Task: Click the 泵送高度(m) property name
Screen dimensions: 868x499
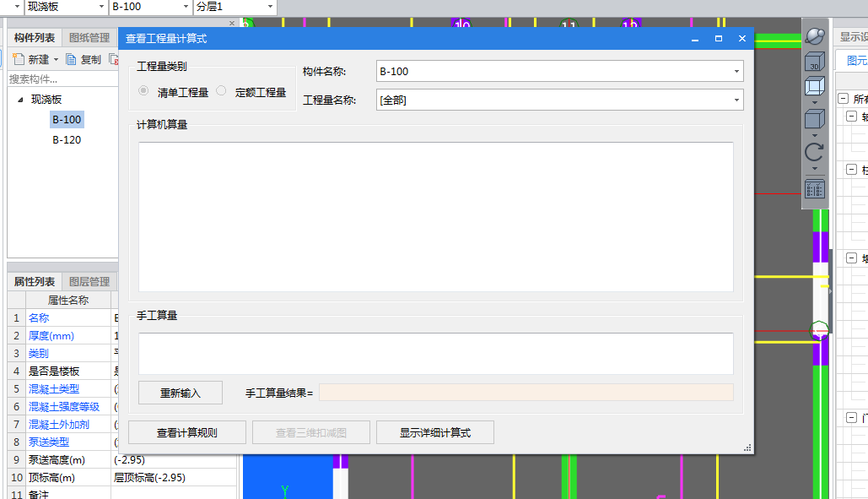Action: (x=57, y=459)
